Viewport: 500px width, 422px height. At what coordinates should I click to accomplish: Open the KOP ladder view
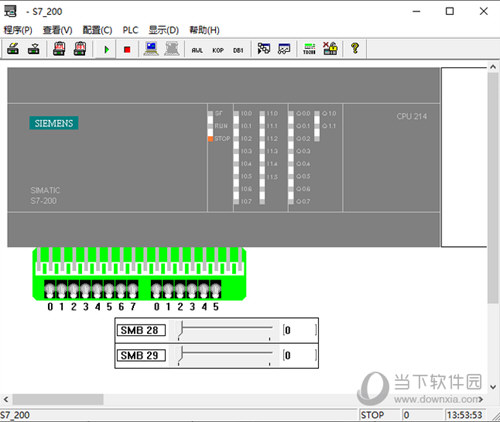point(218,50)
